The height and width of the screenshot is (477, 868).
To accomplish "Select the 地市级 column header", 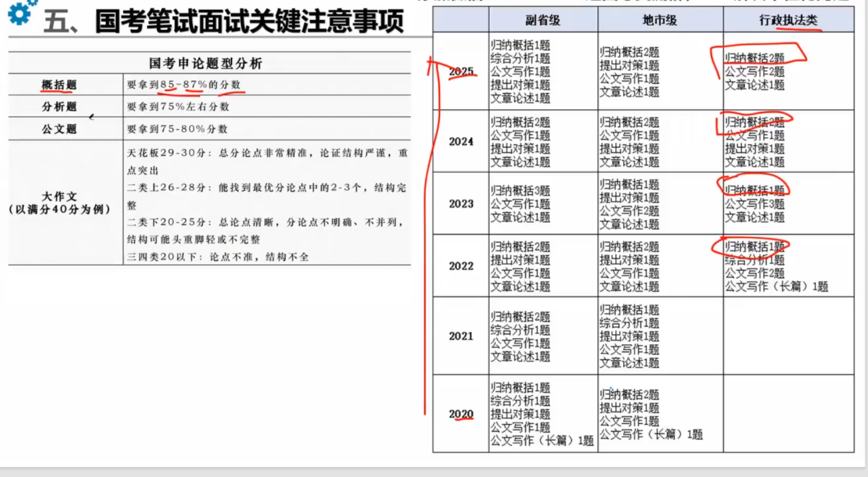I will [x=660, y=21].
